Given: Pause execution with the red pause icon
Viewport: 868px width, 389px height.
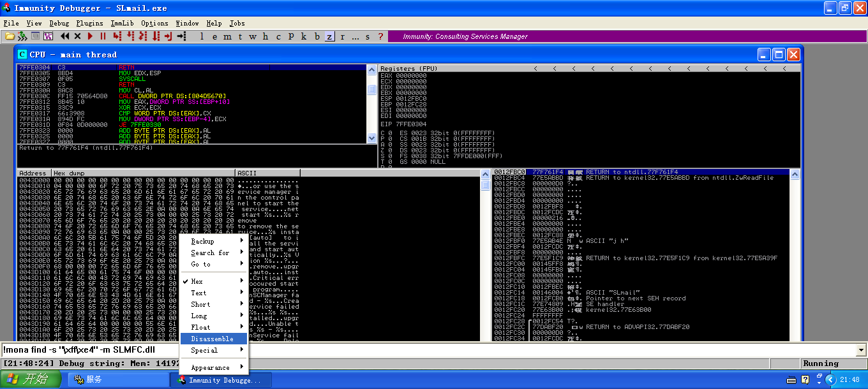Looking at the screenshot, I should (x=103, y=36).
